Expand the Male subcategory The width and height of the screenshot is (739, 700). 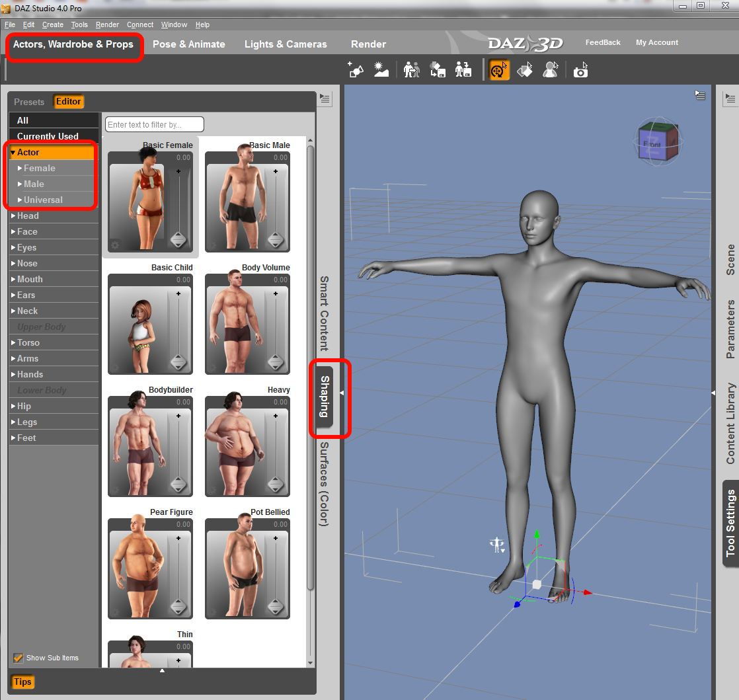click(20, 184)
